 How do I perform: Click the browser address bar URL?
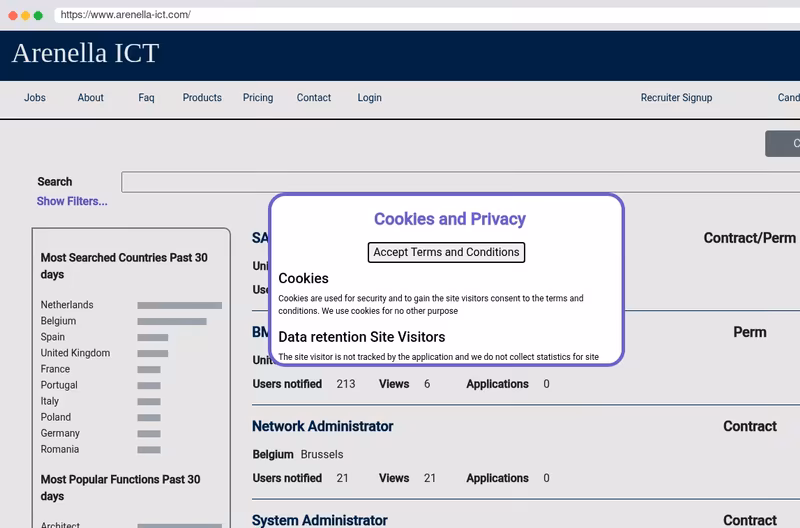pyautogui.click(x=126, y=15)
